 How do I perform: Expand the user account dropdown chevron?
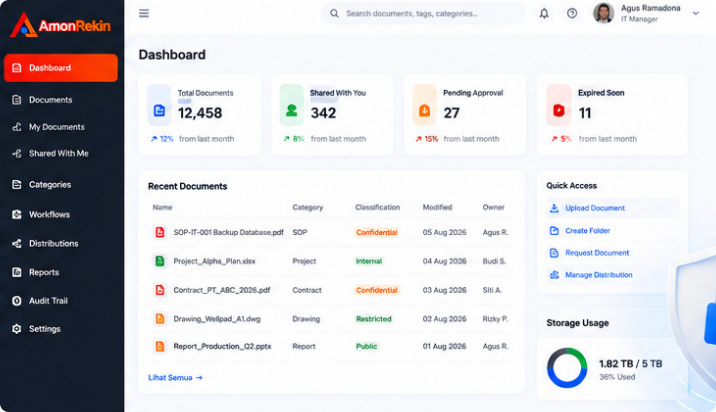pos(695,13)
